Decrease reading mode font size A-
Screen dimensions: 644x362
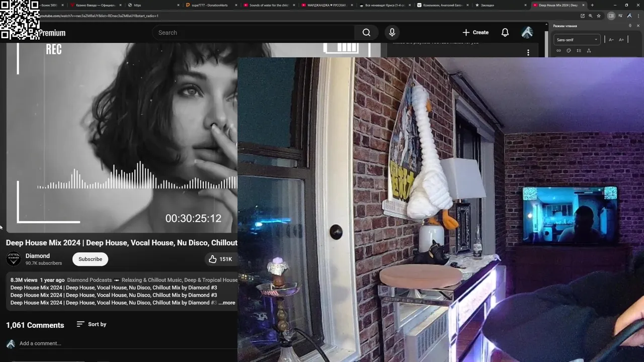click(611, 40)
